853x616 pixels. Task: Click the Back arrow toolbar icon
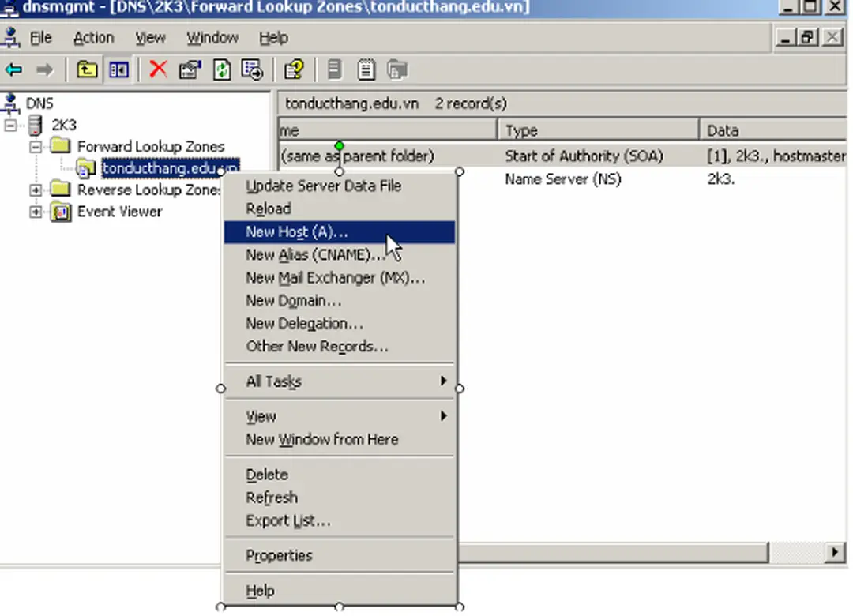click(x=14, y=70)
